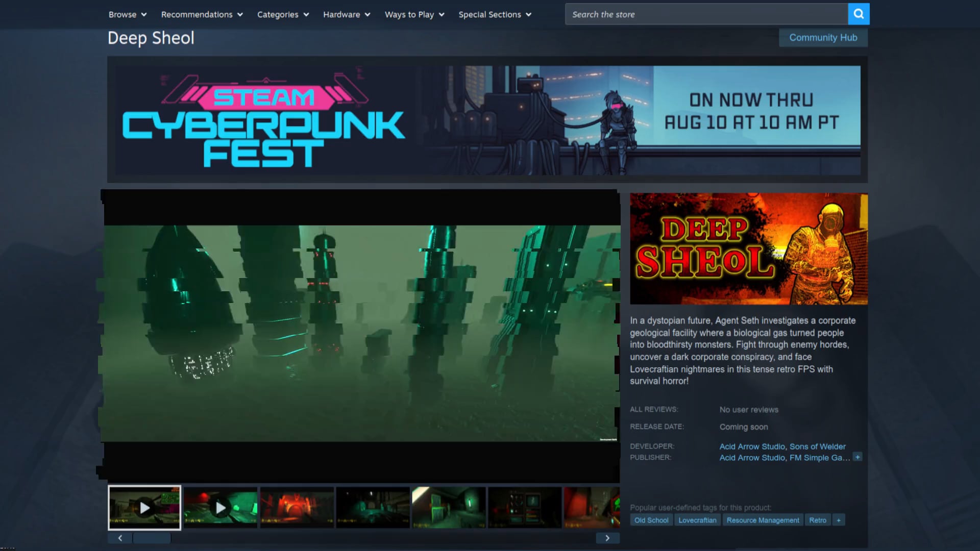Select the Old School tag
Screen dimensions: 980x551
[651, 520]
